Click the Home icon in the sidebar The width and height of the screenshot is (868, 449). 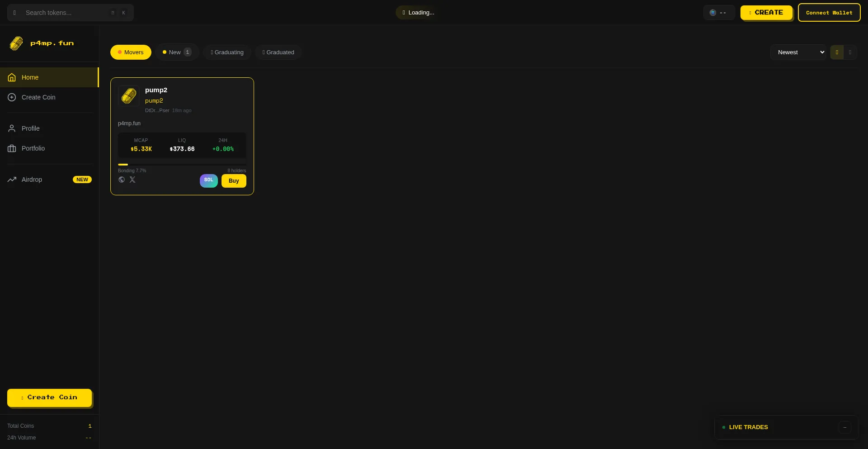pyautogui.click(x=12, y=77)
